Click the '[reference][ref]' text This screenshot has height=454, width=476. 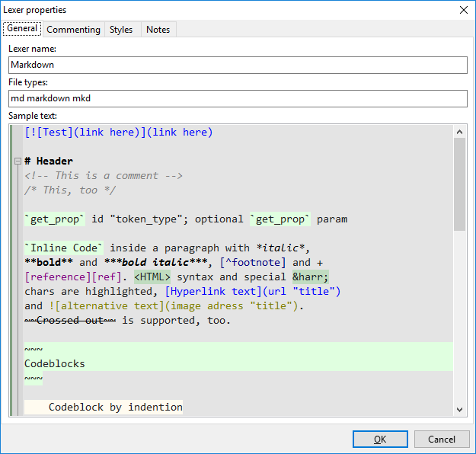click(x=73, y=277)
